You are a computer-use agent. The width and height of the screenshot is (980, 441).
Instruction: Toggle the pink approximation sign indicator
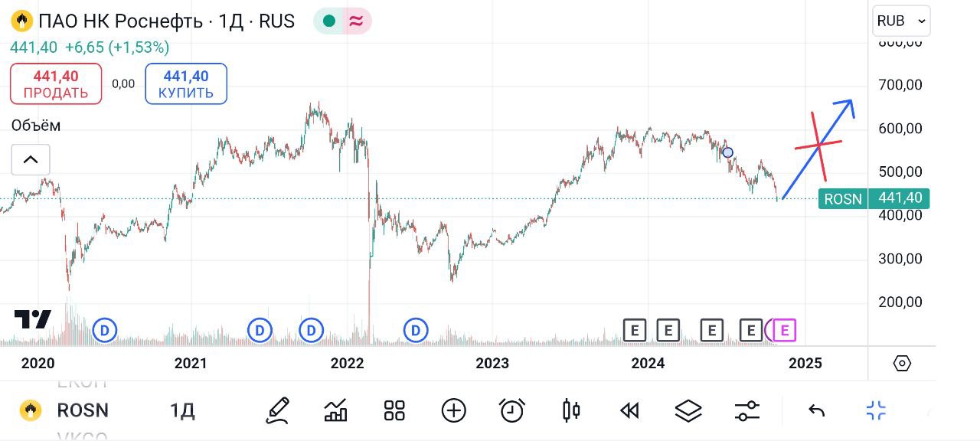point(355,21)
